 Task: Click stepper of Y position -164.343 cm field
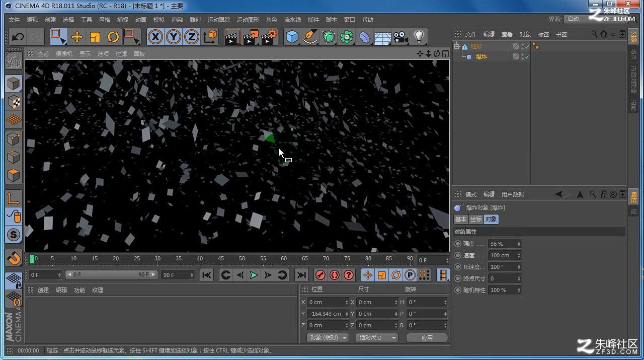[x=346, y=314]
